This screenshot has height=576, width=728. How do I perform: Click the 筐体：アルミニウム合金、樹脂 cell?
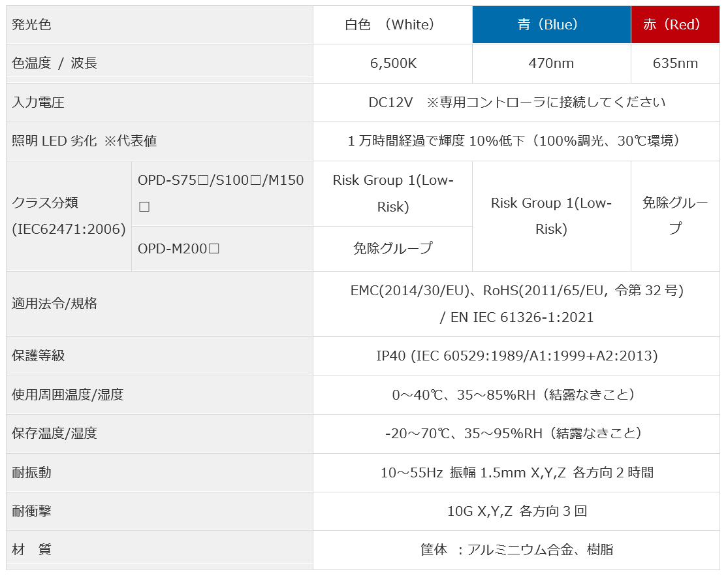click(x=516, y=550)
